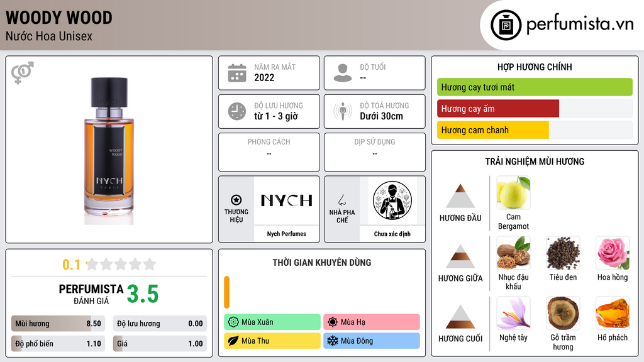The height and width of the screenshot is (362, 644).
Task: Click the perfumista.vn perfume bottle logo icon
Action: tap(506, 25)
